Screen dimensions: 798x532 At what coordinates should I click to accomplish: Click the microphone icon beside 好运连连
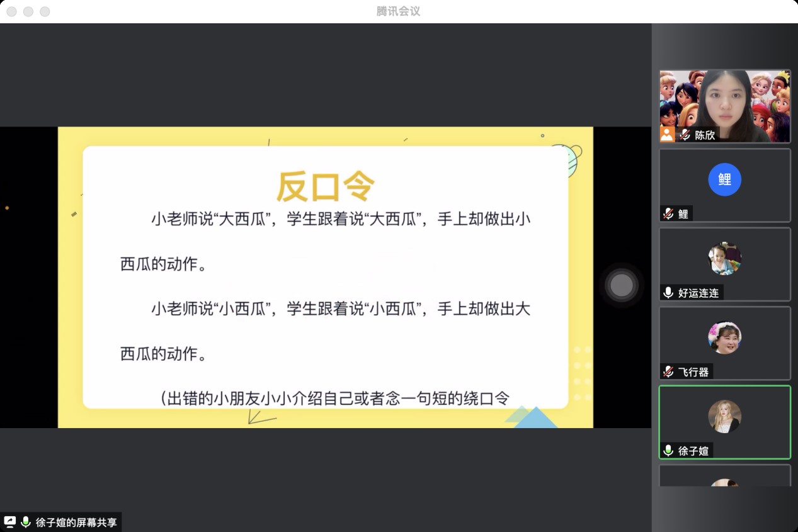(668, 293)
